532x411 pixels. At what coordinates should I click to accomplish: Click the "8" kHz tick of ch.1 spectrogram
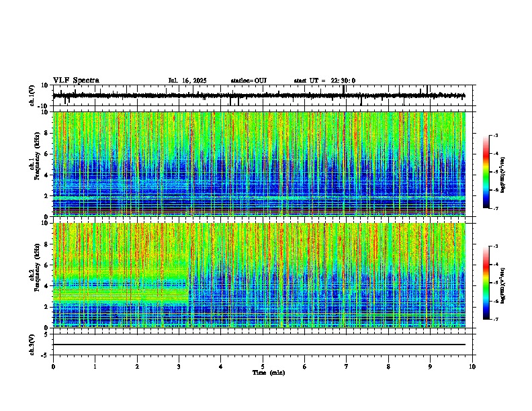tap(47, 133)
